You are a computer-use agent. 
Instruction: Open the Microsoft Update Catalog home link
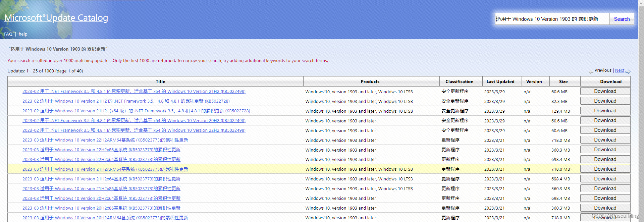(56, 18)
